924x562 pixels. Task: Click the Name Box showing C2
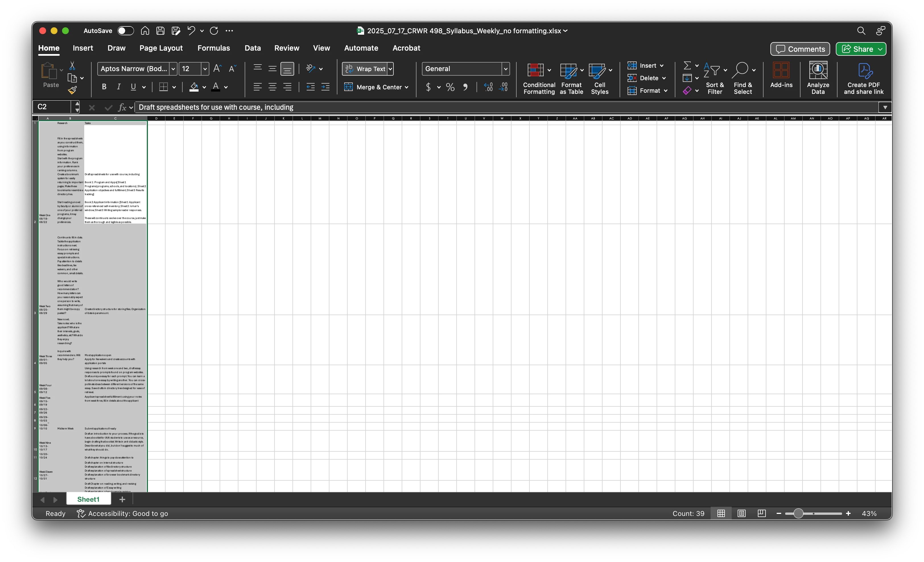[53, 107]
